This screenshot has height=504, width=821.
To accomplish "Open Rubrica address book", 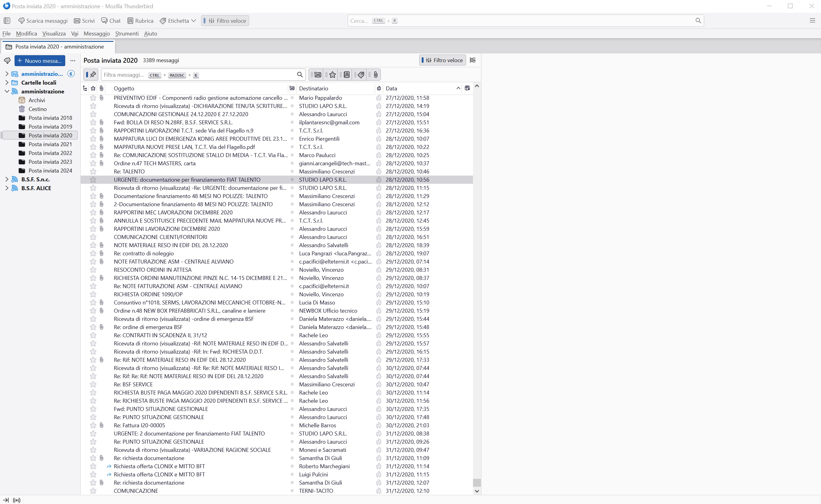I will [140, 21].
